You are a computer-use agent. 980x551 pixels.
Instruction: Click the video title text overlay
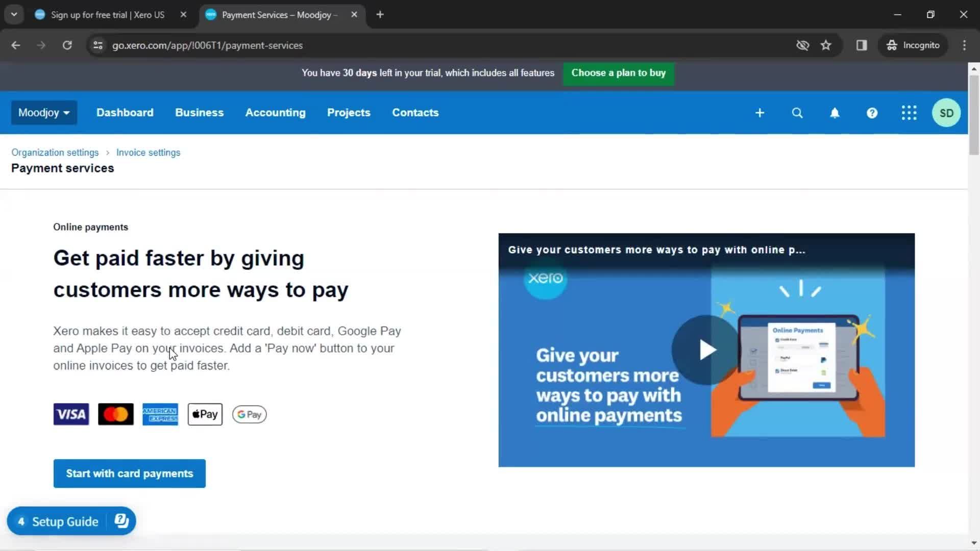656,250
